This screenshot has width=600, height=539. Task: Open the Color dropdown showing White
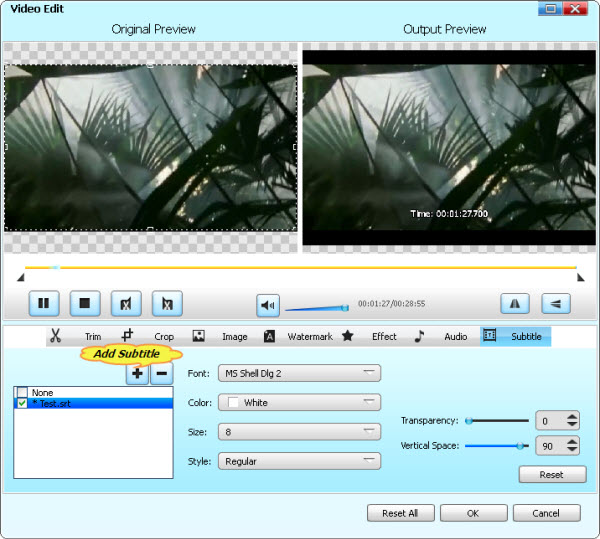tap(299, 402)
